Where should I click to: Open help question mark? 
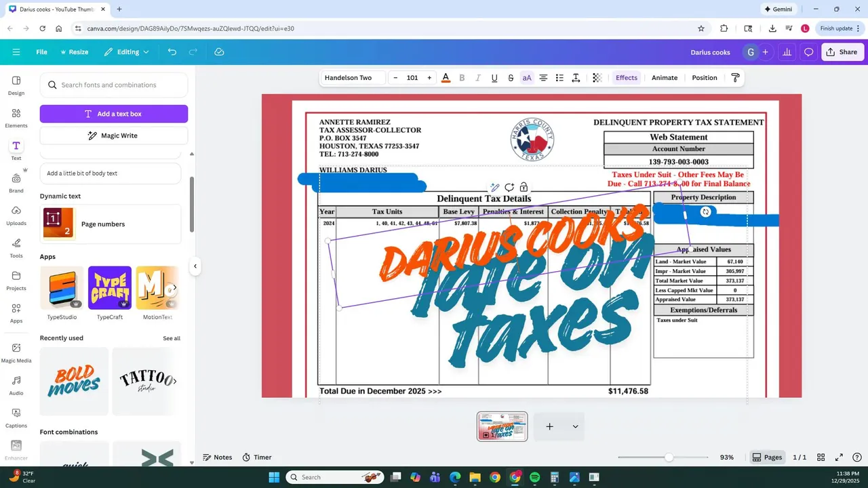coord(856,457)
